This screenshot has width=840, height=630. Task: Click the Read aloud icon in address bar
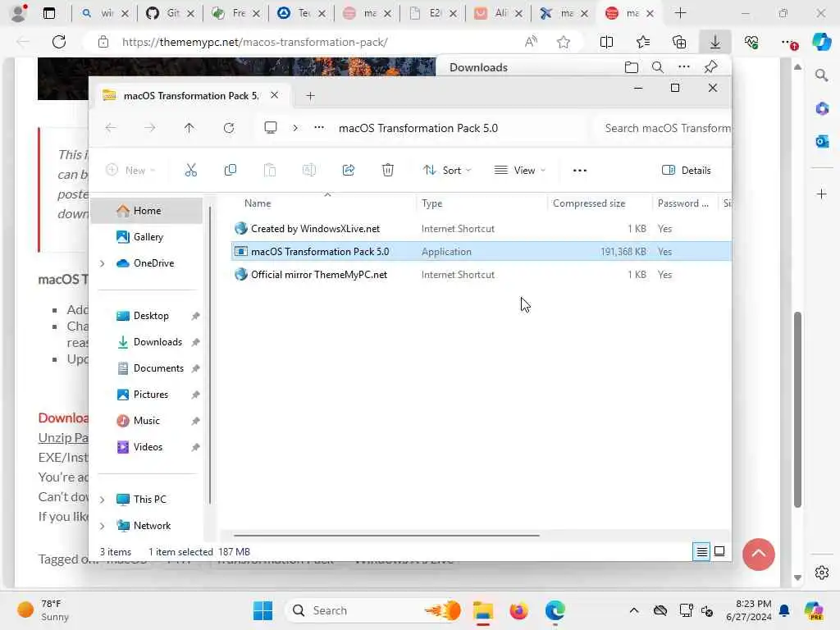(531, 42)
